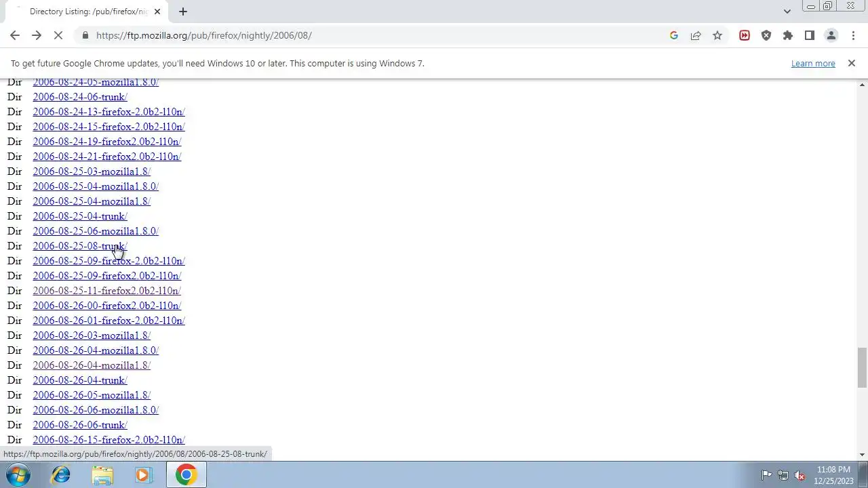868x488 pixels.
Task: Open 2006-08-25-09-firefox-2.0b2-l10n/ directory
Action: click(108, 261)
